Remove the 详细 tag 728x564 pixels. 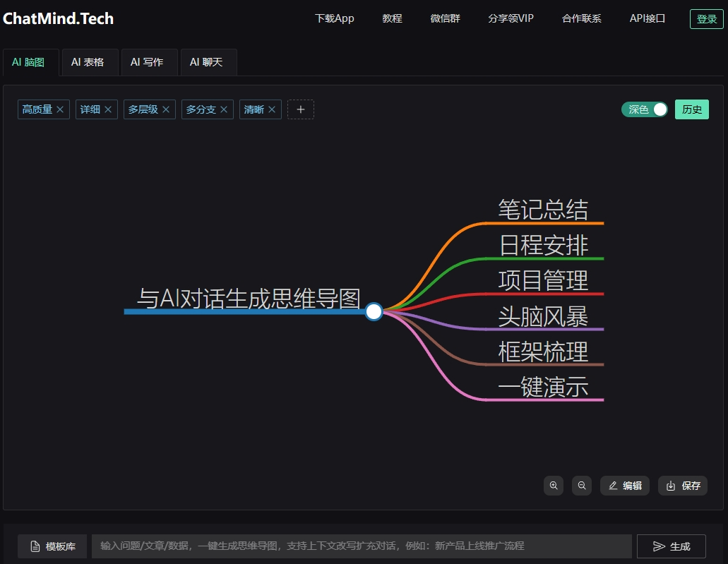click(108, 109)
